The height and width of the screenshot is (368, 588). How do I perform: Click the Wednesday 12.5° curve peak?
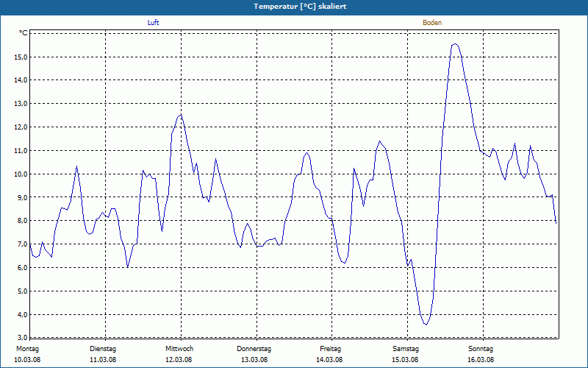pyautogui.click(x=181, y=115)
